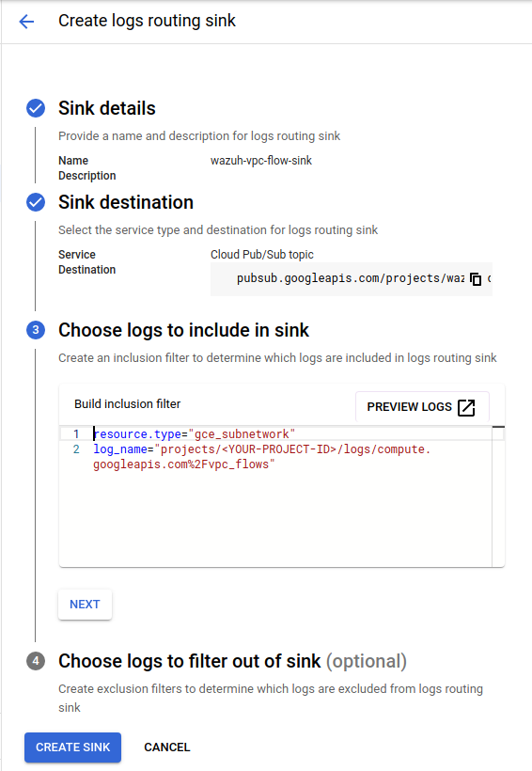Go back using the left arrow icon
The height and width of the screenshot is (771, 532).
(x=26, y=21)
